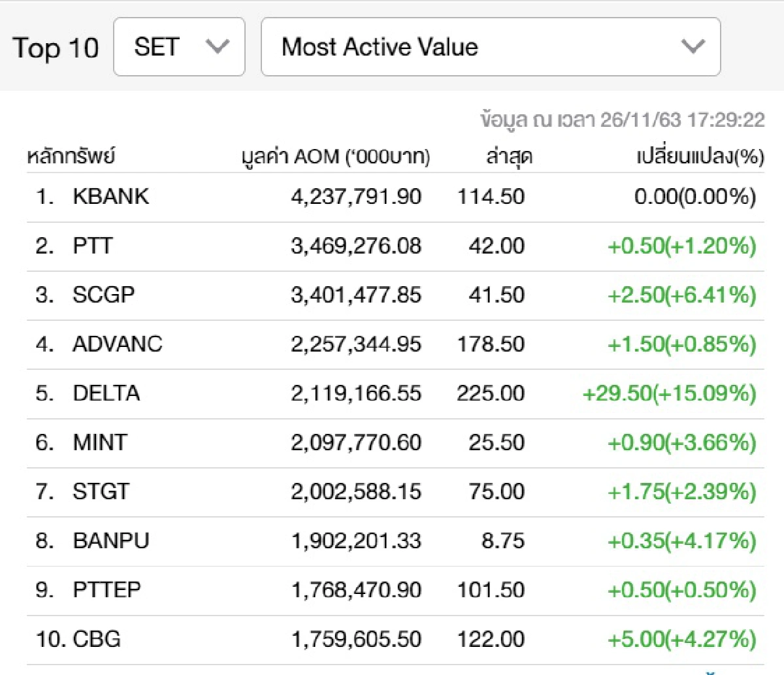Click the chevron arrow in SET selector

(217, 47)
